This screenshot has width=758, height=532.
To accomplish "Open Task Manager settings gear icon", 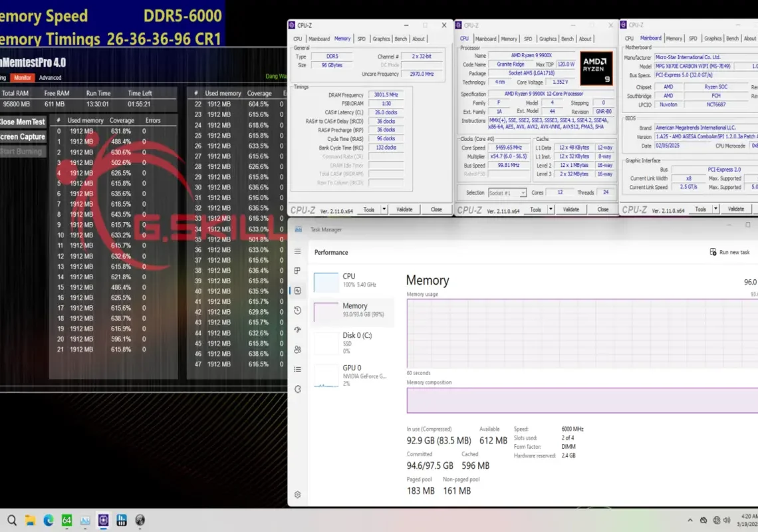I will coord(297,495).
